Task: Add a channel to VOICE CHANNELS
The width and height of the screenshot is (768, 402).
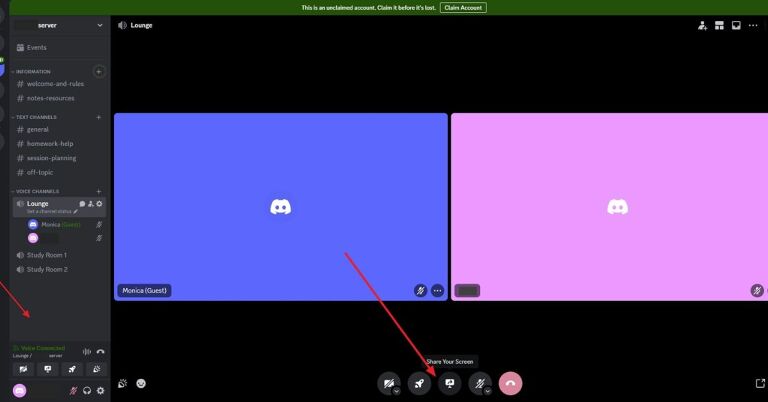Action: [99, 191]
